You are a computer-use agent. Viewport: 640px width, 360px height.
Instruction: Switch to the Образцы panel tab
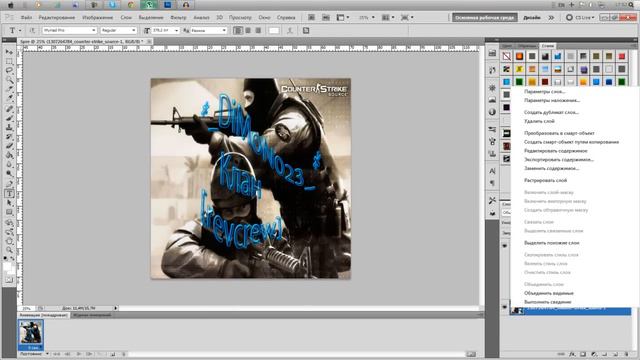[x=527, y=46]
